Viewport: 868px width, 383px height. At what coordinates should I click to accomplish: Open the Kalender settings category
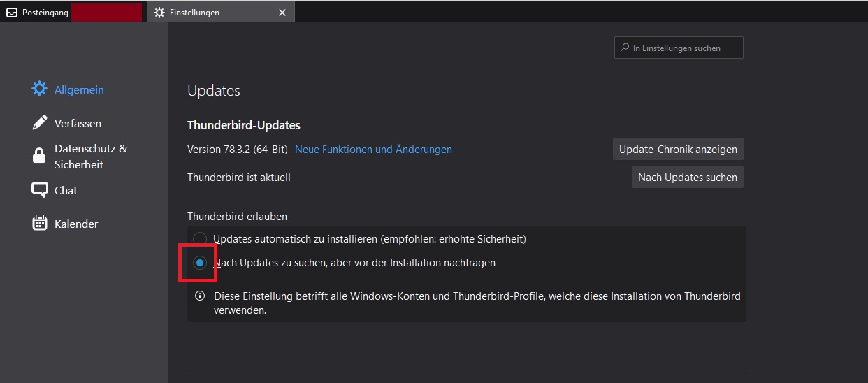pyautogui.click(x=76, y=224)
